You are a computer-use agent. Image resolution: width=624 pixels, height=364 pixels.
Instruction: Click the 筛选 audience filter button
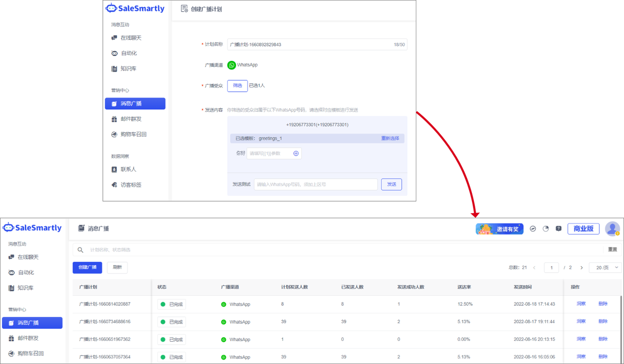coord(237,86)
